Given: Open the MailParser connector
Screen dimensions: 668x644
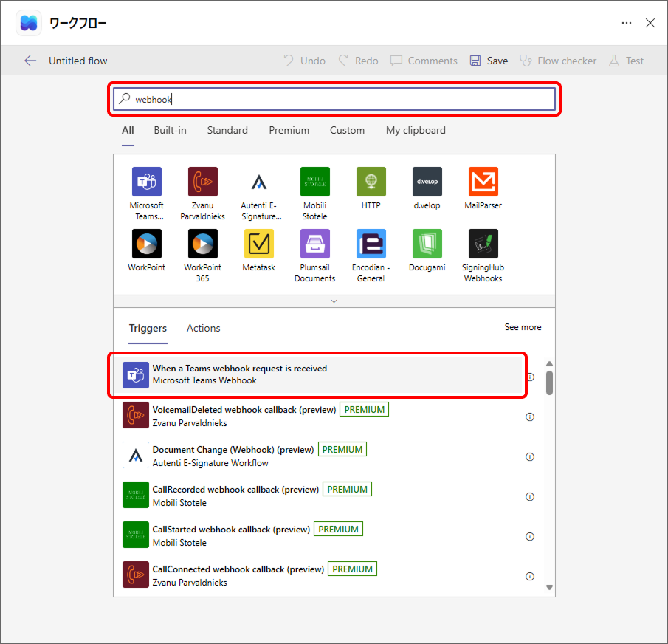Looking at the screenshot, I should pos(483,182).
